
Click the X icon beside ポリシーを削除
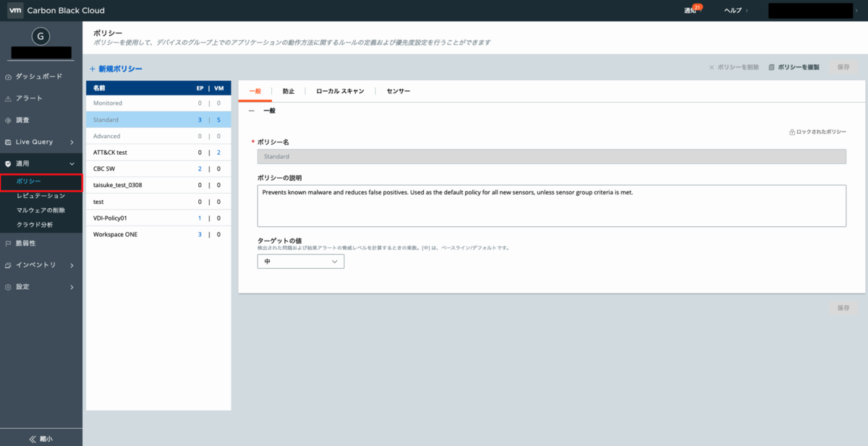(x=712, y=67)
